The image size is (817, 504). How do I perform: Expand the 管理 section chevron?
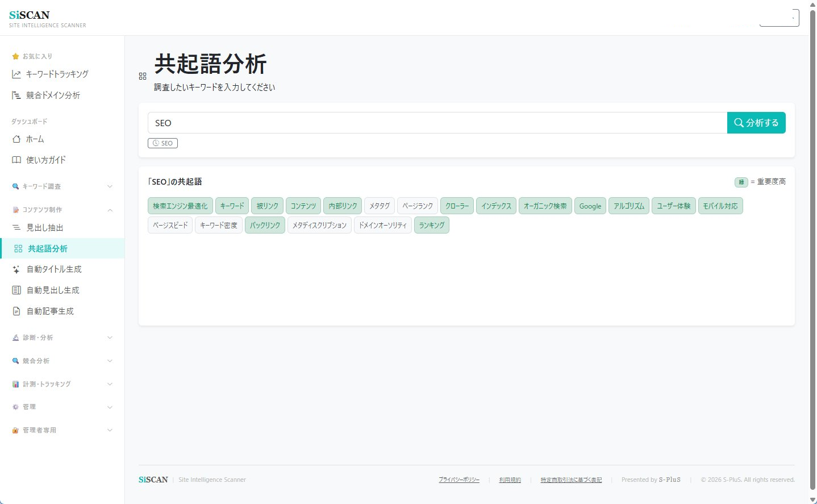coord(110,407)
